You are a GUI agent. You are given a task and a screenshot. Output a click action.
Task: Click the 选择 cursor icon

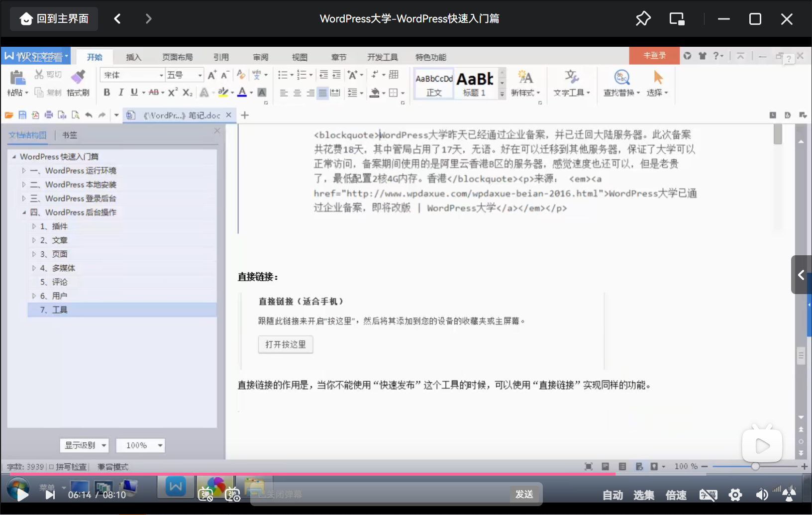point(658,77)
